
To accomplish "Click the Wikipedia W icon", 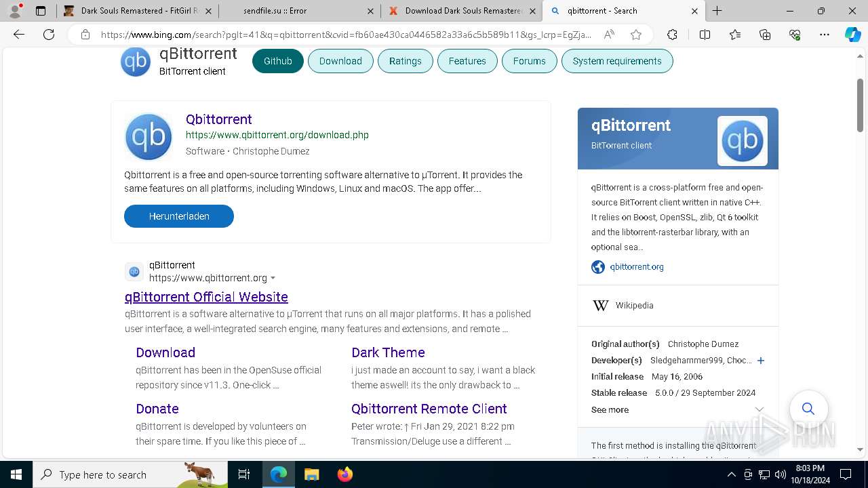I will (601, 306).
